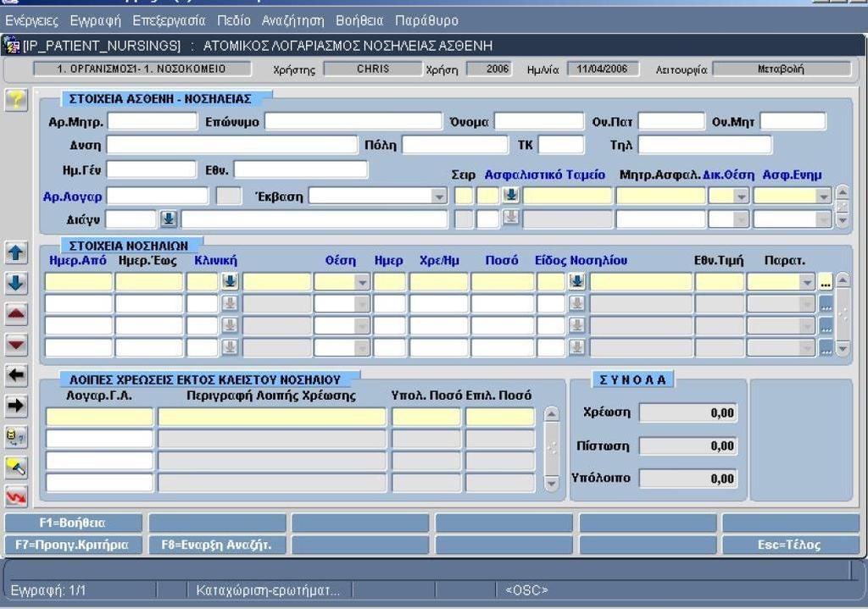Click the ΤΚ postal code field
The image size is (868, 609).
(561, 145)
